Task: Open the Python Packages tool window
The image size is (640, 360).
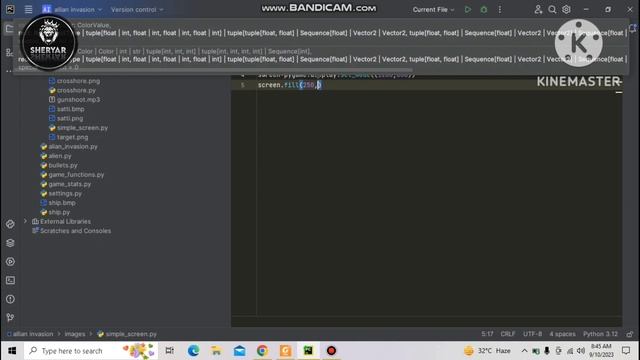Action: point(10,224)
